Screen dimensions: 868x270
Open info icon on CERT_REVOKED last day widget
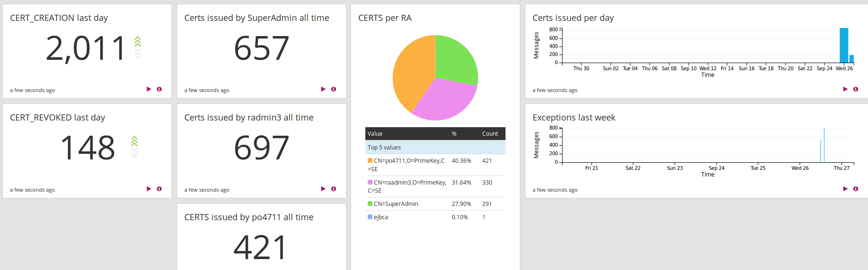pos(159,189)
